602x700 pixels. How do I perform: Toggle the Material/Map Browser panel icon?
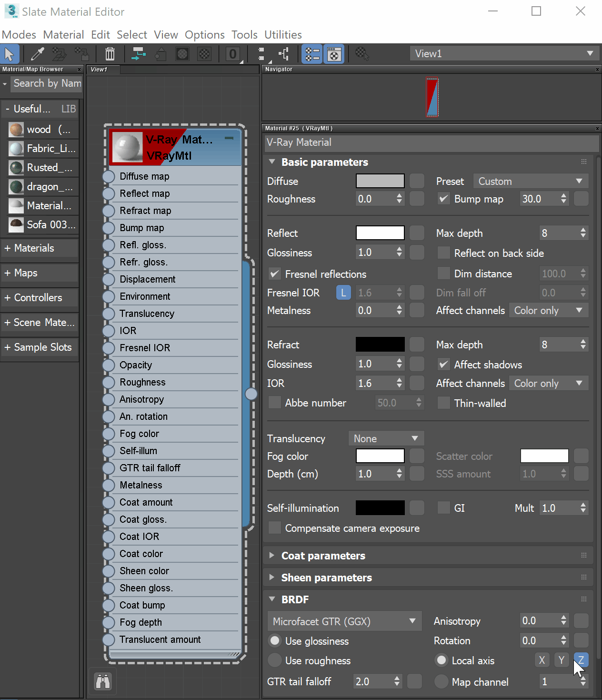[312, 54]
